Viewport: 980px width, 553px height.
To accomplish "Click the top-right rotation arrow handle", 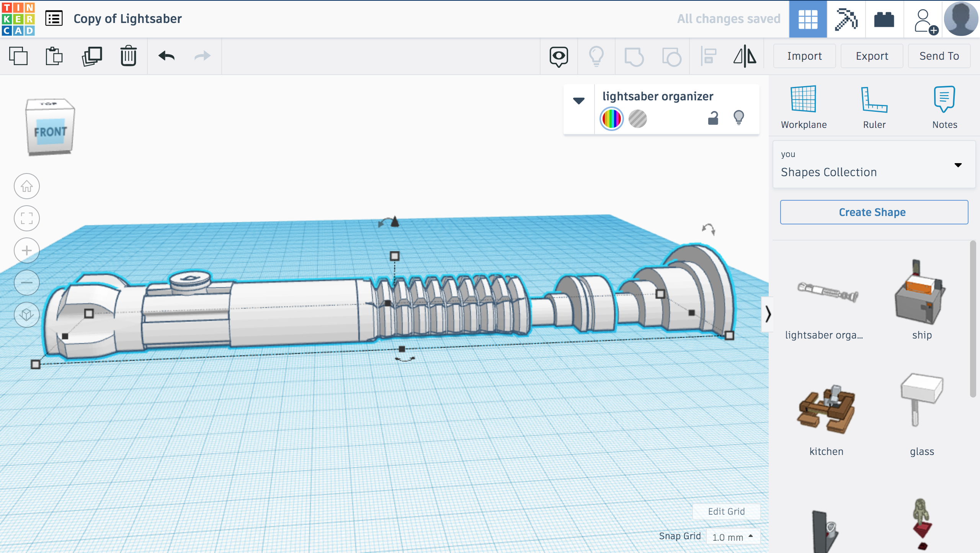I will (x=709, y=229).
